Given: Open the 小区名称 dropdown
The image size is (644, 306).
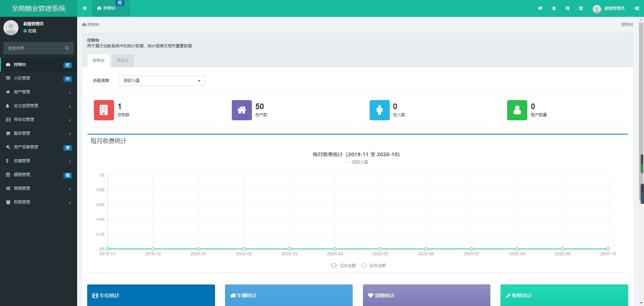Looking at the screenshot, I should tap(162, 81).
